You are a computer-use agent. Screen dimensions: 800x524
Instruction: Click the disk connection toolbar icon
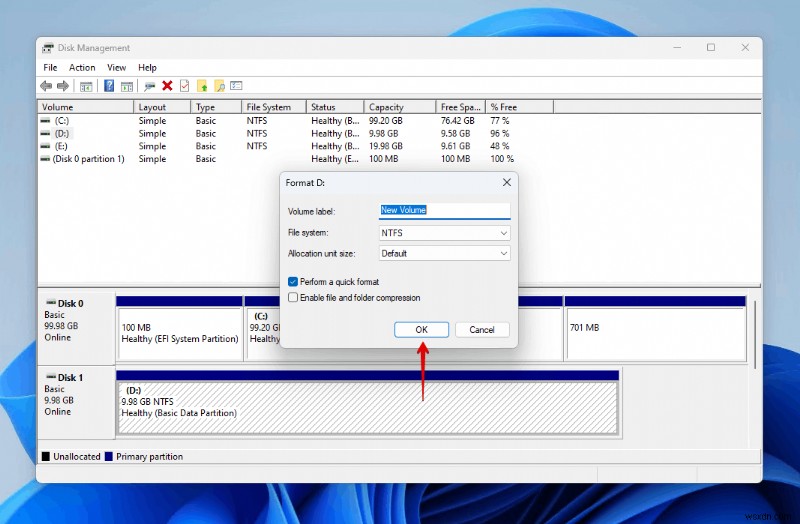coord(149,86)
